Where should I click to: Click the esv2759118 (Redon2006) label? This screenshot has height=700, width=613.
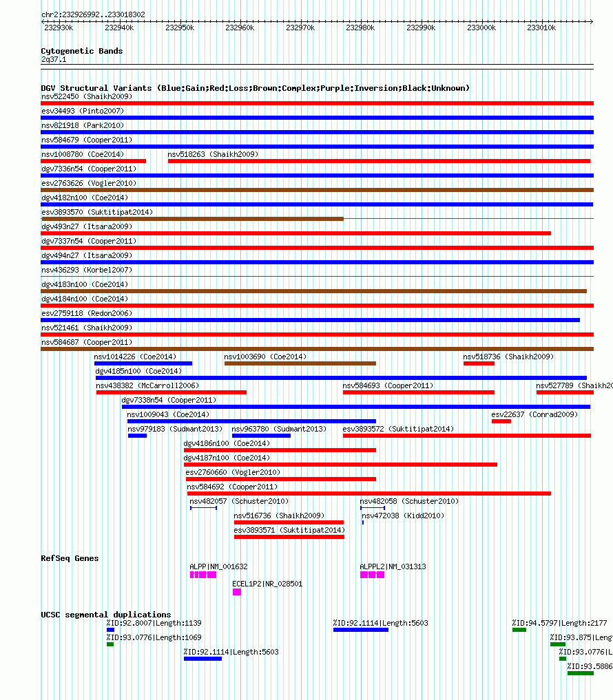pos(87,313)
